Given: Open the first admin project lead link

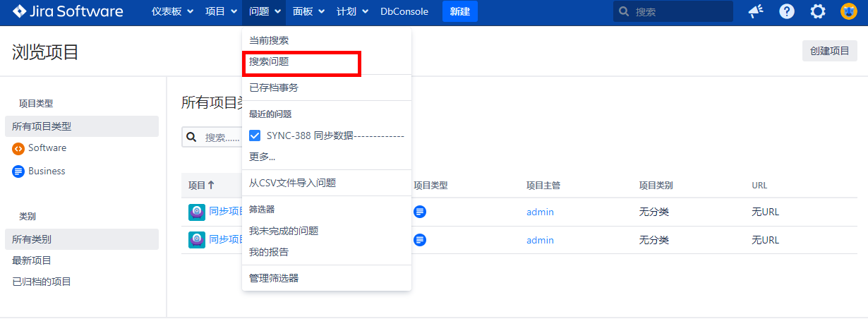Looking at the screenshot, I should click(540, 212).
